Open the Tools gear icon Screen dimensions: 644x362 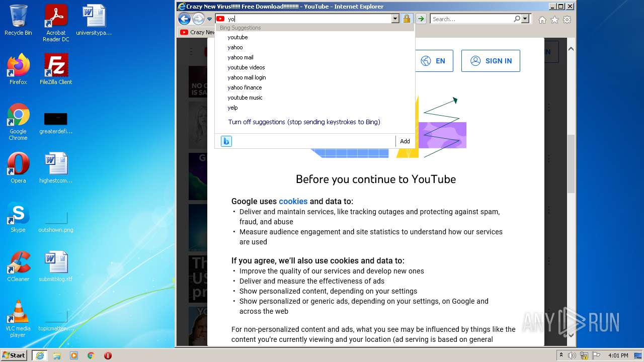point(567,20)
